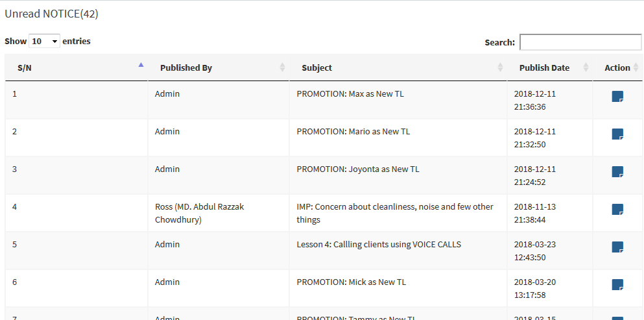Focus the Search input field

(580, 42)
